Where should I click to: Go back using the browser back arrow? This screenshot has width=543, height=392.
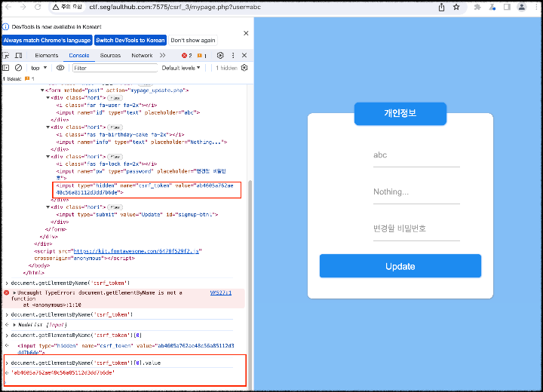[x=8, y=7]
